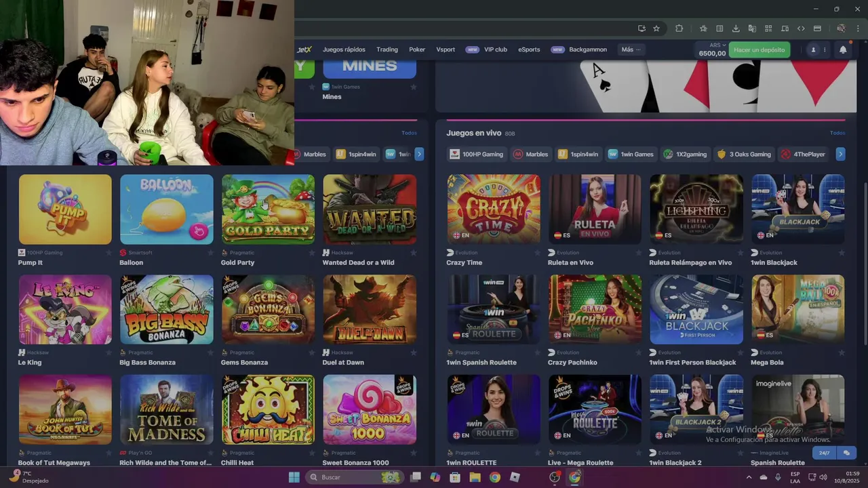This screenshot has height=488, width=868.
Task: Click the install app icon in address bar
Action: coord(642,28)
